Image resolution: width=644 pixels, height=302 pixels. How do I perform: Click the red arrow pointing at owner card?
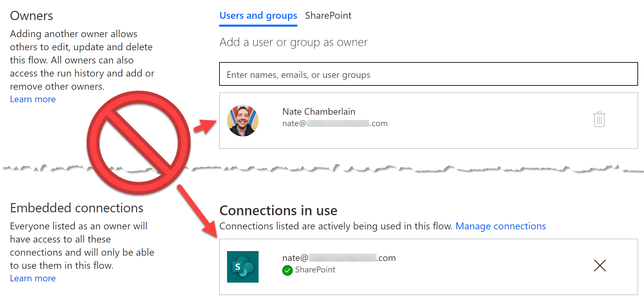click(x=205, y=127)
